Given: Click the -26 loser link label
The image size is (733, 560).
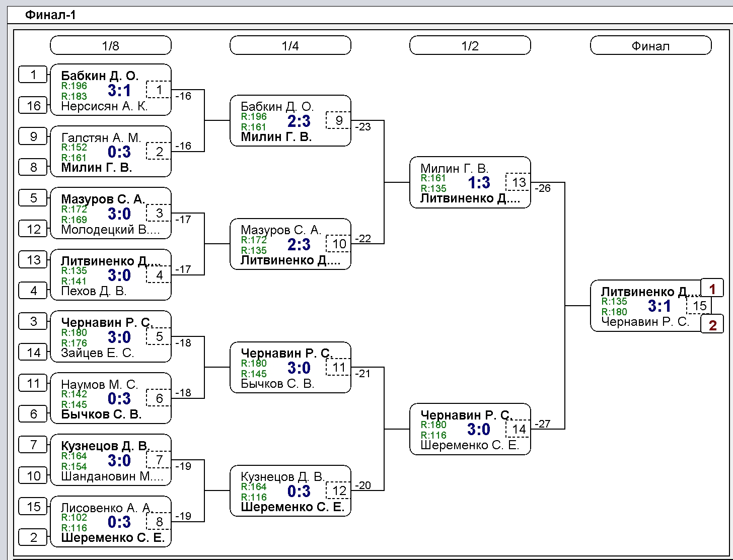Looking at the screenshot, I should [543, 188].
